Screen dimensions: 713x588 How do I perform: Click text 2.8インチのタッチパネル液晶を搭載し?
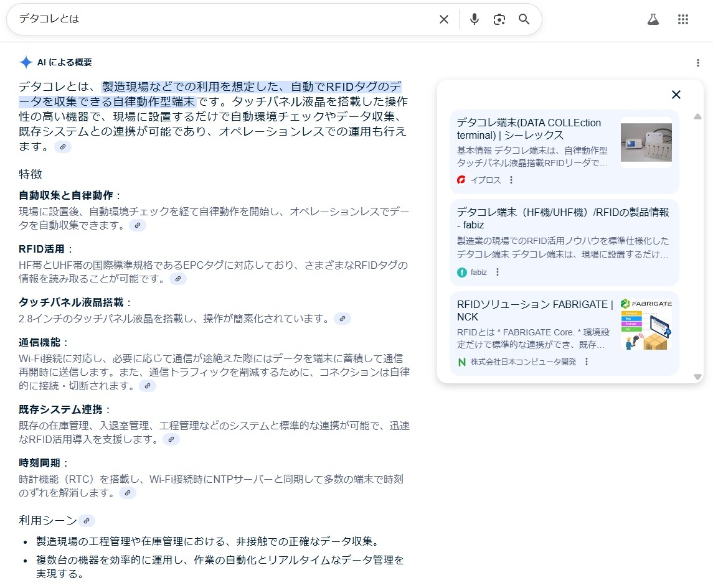coord(174,319)
